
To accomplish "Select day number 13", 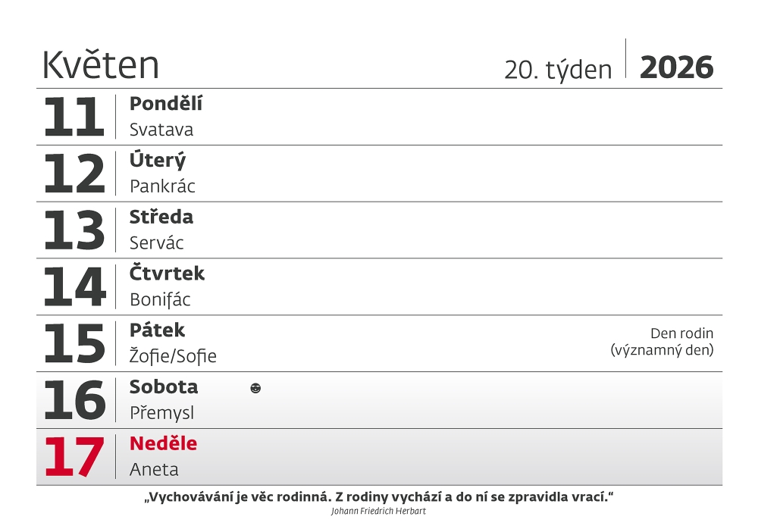I will (74, 230).
